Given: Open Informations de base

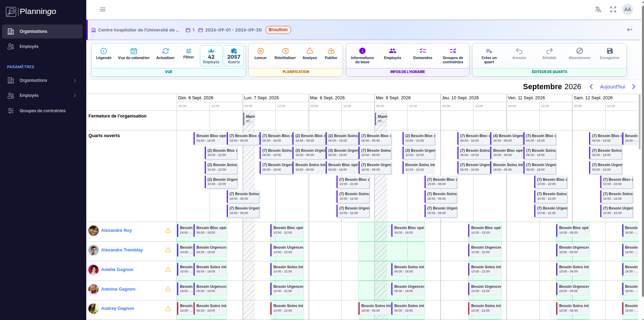Looking at the screenshot, I should tap(362, 56).
